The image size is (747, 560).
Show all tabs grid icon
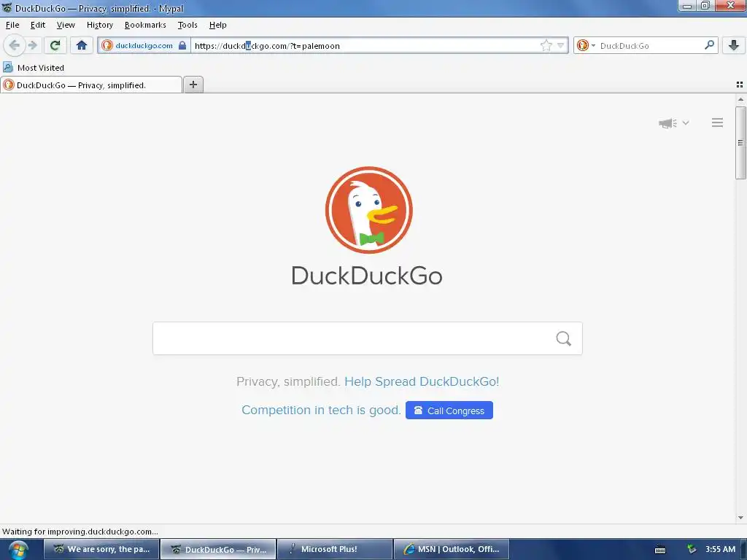point(740,85)
